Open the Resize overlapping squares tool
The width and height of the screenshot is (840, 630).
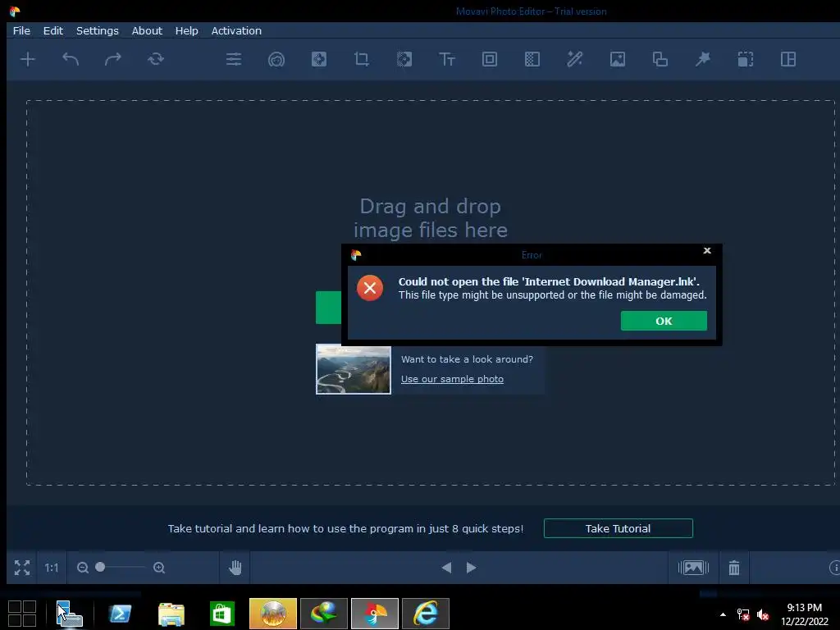[660, 59]
